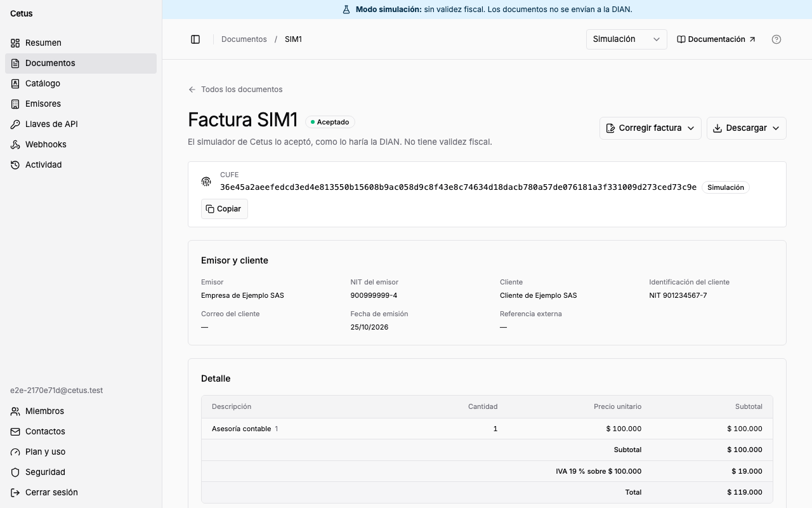
Task: Open Resumen in the sidebar
Action: coord(81,43)
